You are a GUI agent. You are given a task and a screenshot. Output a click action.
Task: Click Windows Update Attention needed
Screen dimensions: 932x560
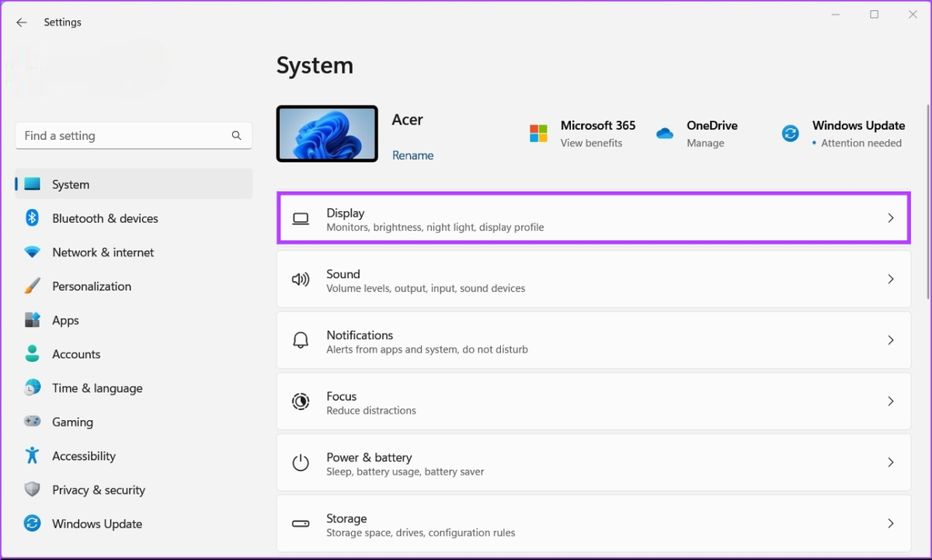861,143
